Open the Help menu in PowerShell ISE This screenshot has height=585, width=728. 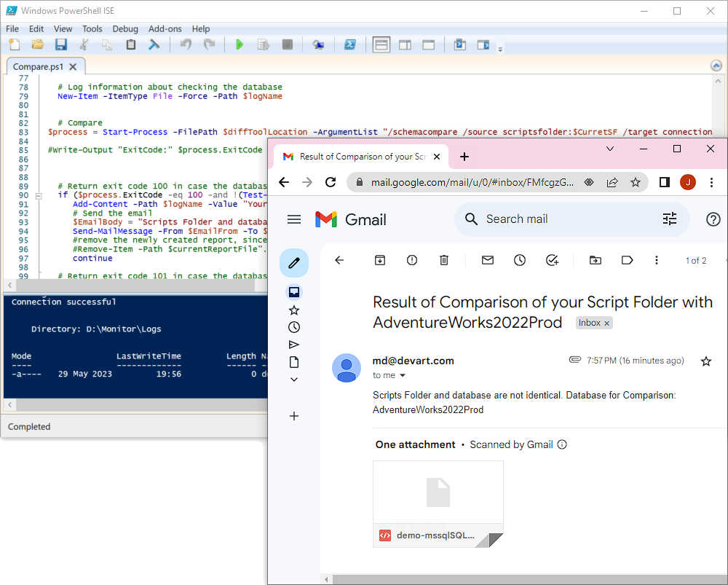(x=201, y=29)
